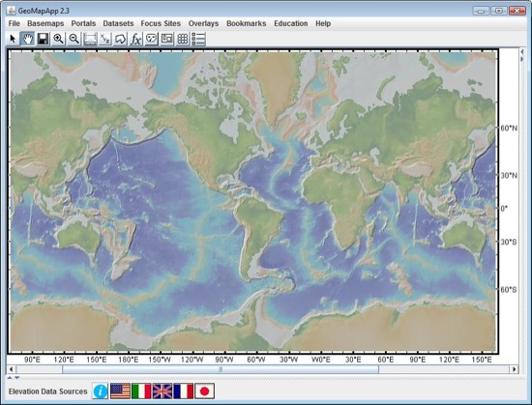The width and height of the screenshot is (532, 405).
Task: Click the Italian flag
Action: [141, 391]
